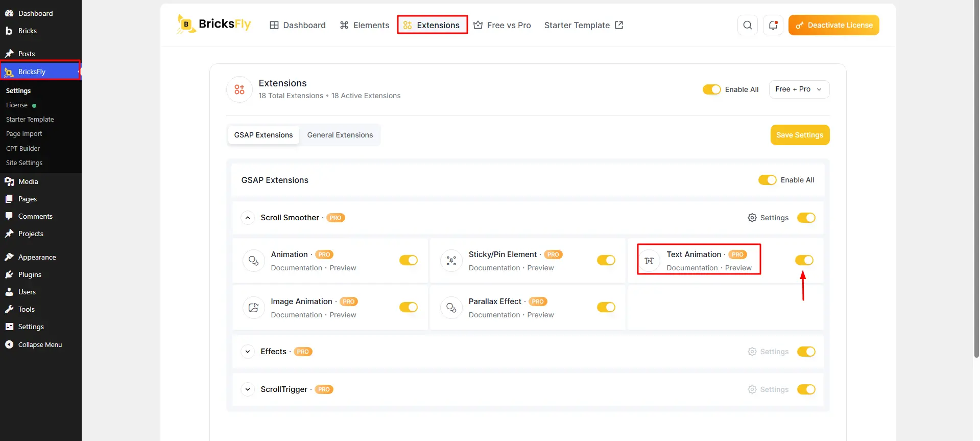Click the Users sidebar icon
Image resolution: width=980 pixels, height=441 pixels.
[9, 292]
